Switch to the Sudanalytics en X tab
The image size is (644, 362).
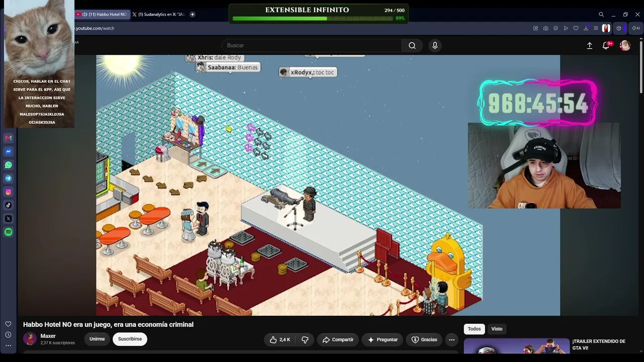(159, 15)
